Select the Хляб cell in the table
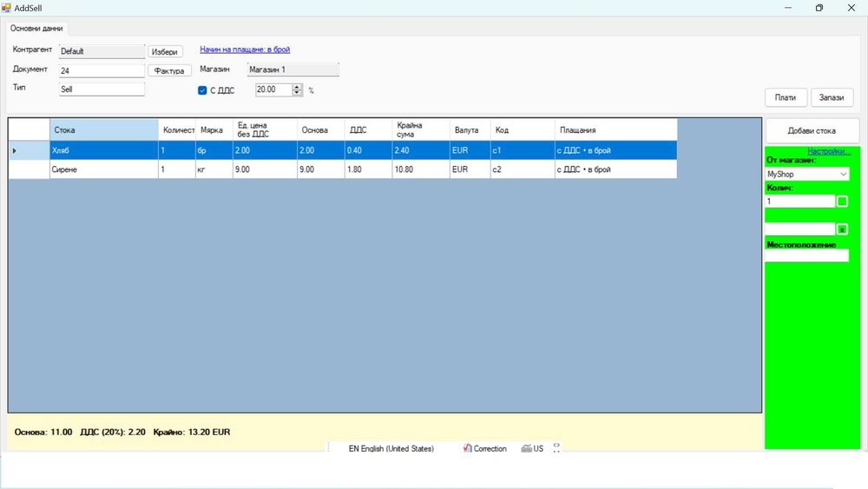 tap(104, 150)
